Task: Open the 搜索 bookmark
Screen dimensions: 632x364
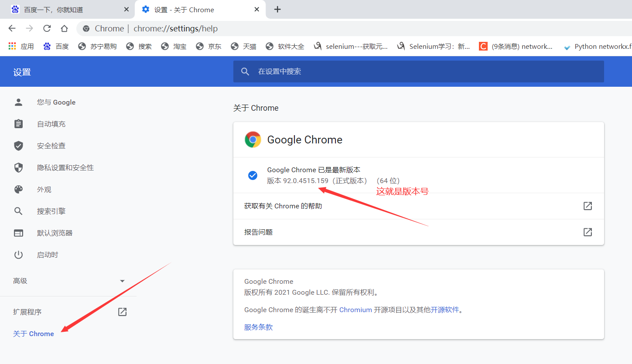Action: click(x=139, y=46)
